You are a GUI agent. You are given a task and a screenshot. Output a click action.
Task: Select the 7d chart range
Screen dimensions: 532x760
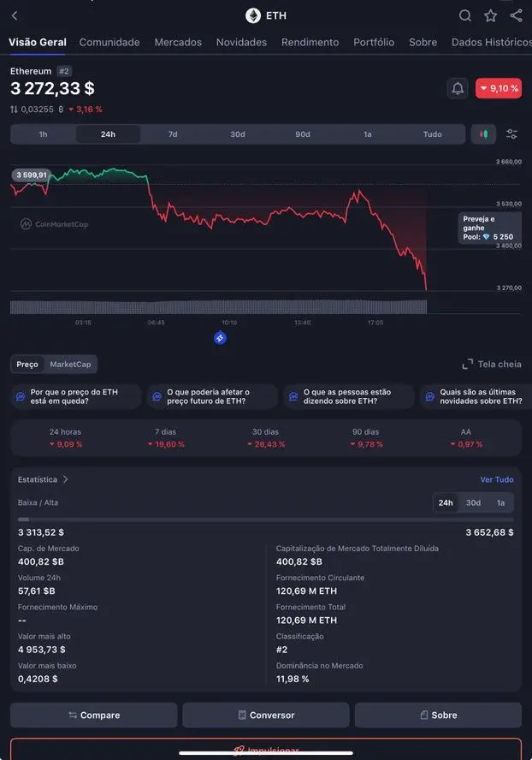173,134
